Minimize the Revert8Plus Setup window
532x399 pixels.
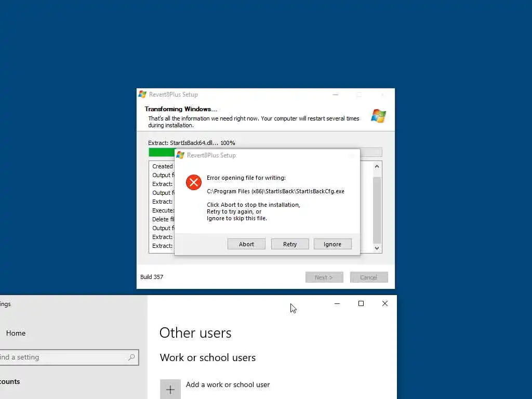coord(336,95)
